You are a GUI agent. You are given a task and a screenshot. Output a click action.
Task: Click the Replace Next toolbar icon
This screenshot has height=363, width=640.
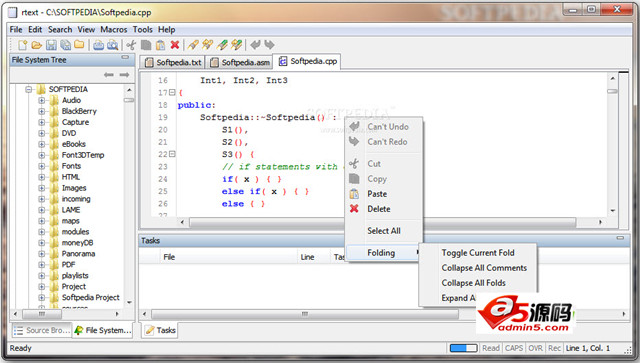pyautogui.click(x=236, y=45)
